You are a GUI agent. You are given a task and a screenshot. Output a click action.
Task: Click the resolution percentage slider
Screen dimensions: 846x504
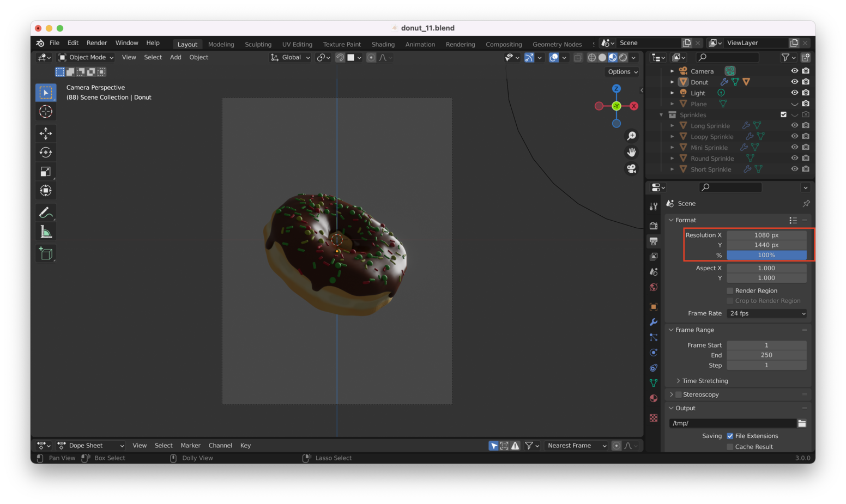pyautogui.click(x=766, y=255)
